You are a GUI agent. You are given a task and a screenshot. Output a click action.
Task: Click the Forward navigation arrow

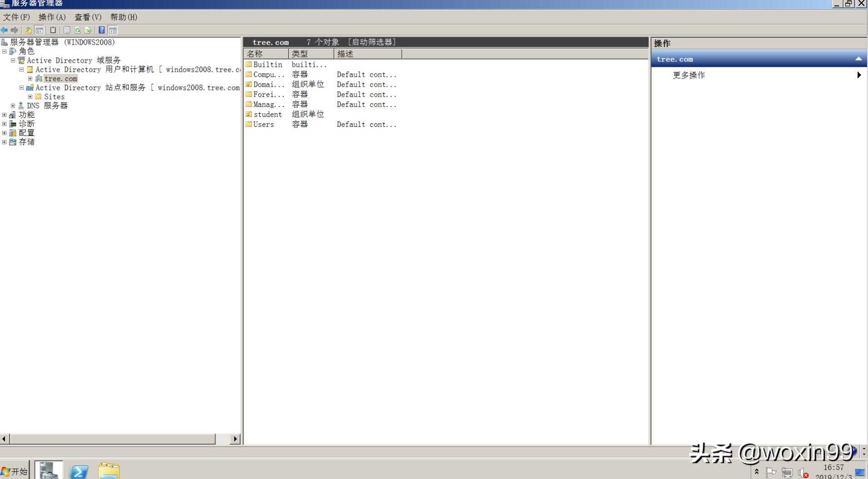click(x=15, y=30)
